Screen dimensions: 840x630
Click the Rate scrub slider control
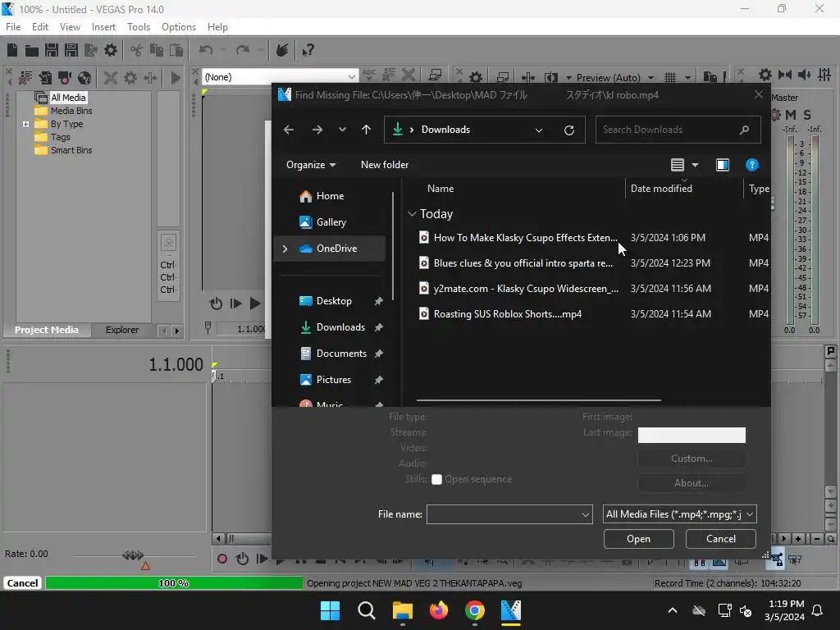pos(133,555)
